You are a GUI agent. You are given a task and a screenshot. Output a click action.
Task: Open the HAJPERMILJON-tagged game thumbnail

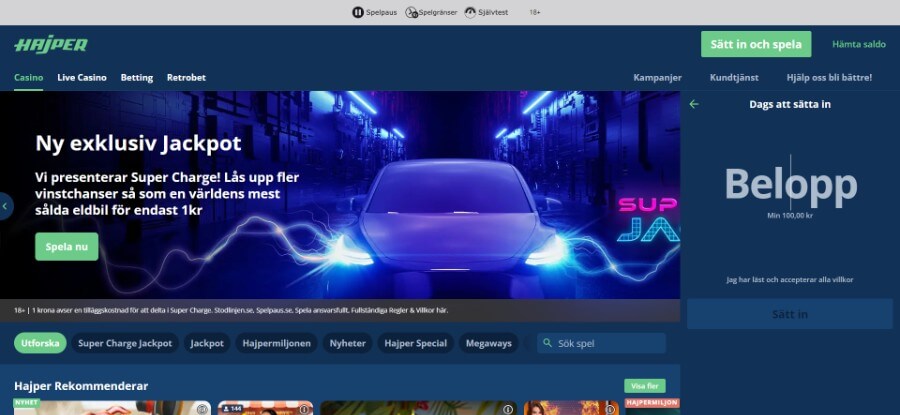653,406
